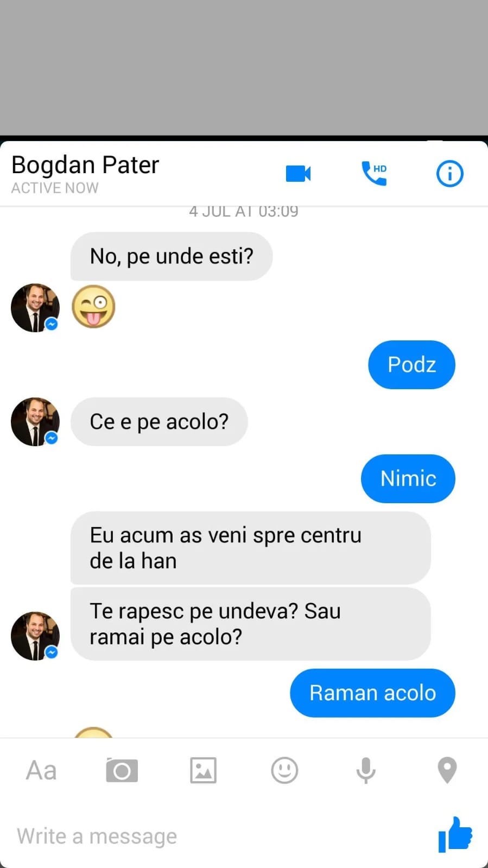Tap the "Eu acum as veni spre centru" message

[250, 548]
